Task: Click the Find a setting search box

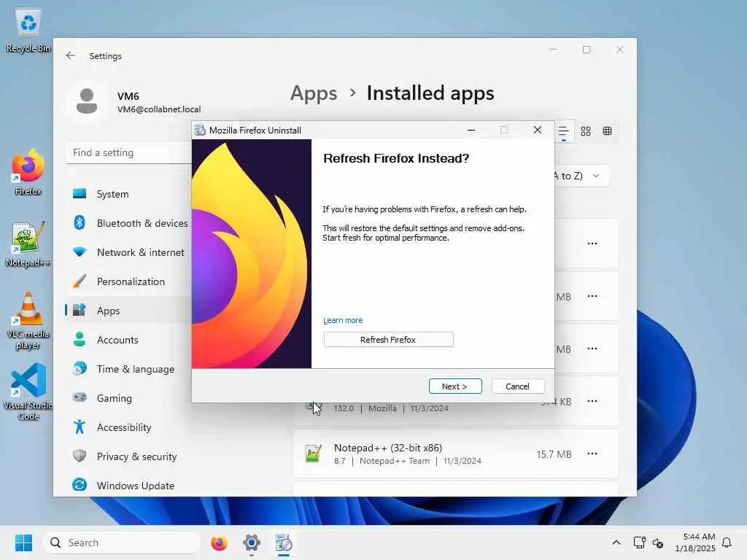Action: pyautogui.click(x=128, y=152)
